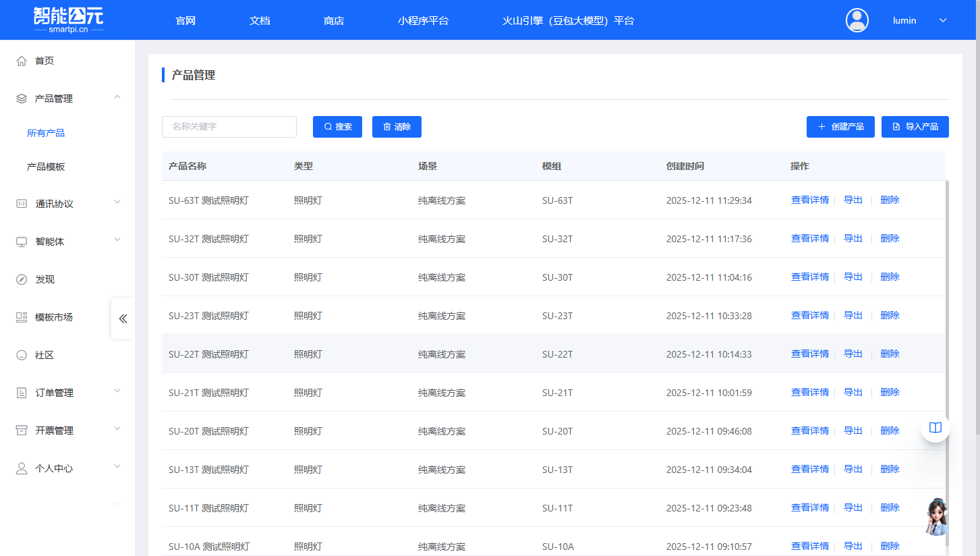This screenshot has height=556, width=980.
Task: Click the name keyword search field
Action: [x=229, y=127]
